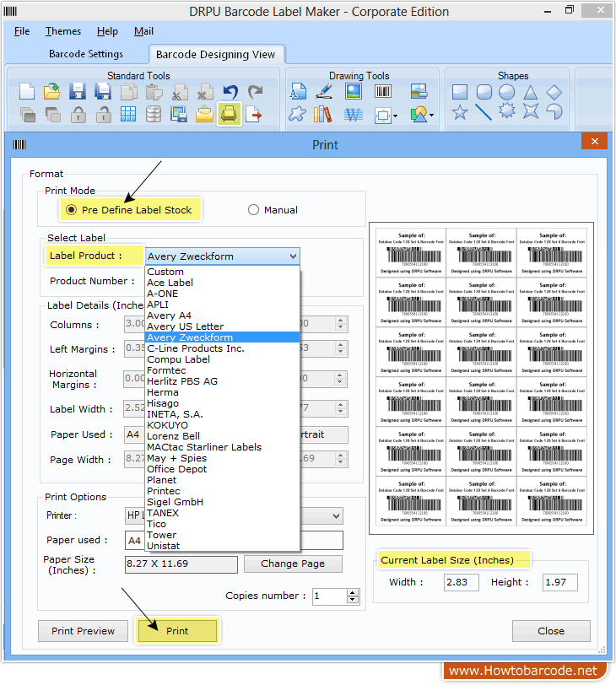This screenshot has height=685, width=616.
Task: Switch print mode to Manual
Action: [x=253, y=210]
